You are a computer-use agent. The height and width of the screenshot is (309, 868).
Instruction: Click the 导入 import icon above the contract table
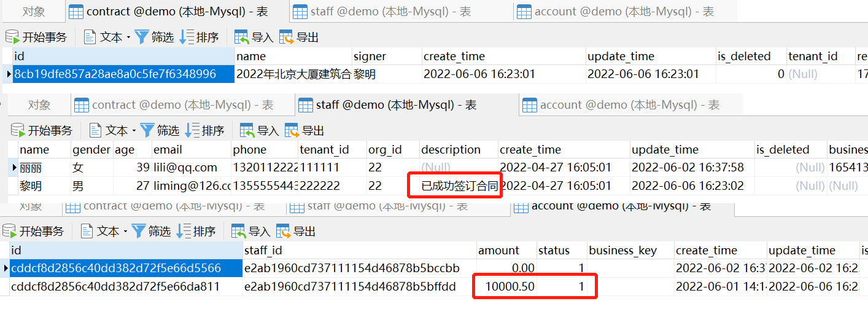pyautogui.click(x=242, y=37)
